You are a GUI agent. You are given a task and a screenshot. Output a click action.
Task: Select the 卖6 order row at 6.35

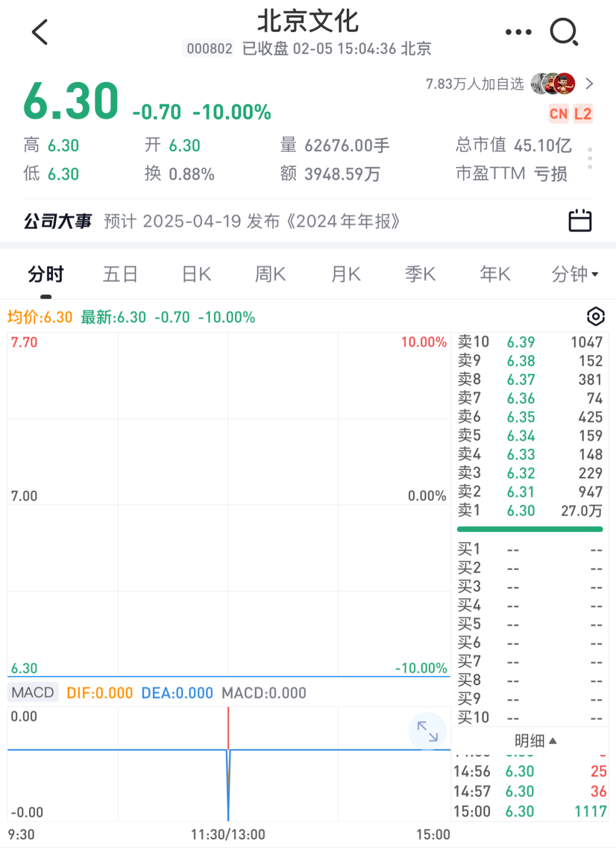tap(530, 417)
